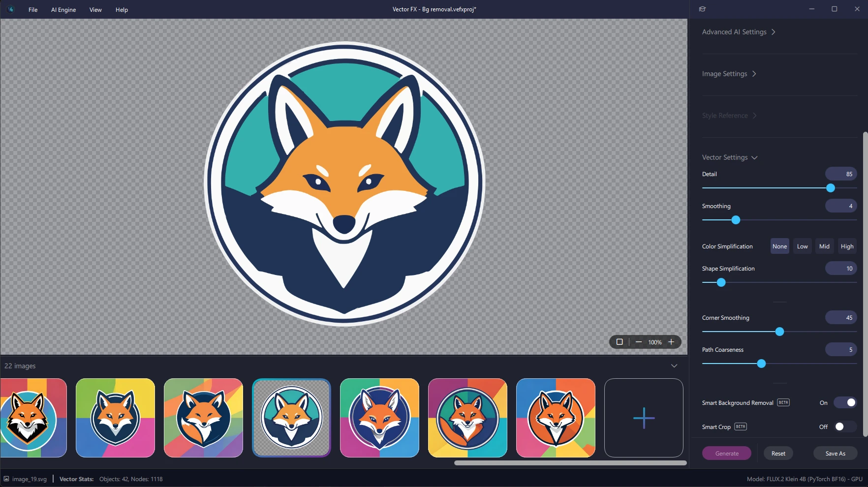The image size is (868, 487).
Task: Click the Smoothing slider handle
Action: pyautogui.click(x=736, y=220)
